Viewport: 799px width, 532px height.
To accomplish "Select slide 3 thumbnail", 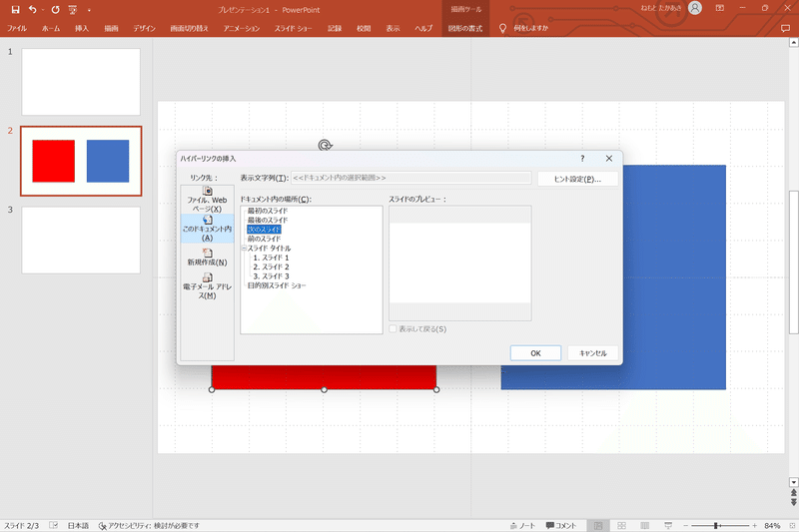I will (81, 240).
